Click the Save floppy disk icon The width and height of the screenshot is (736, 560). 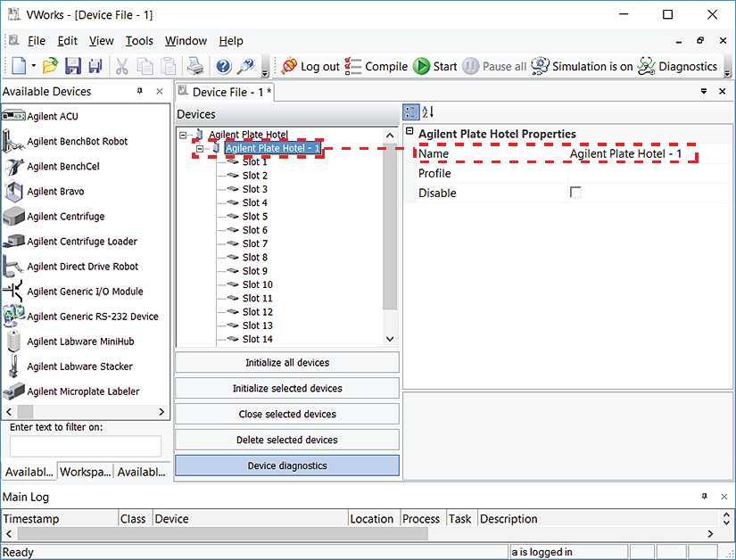(x=73, y=67)
